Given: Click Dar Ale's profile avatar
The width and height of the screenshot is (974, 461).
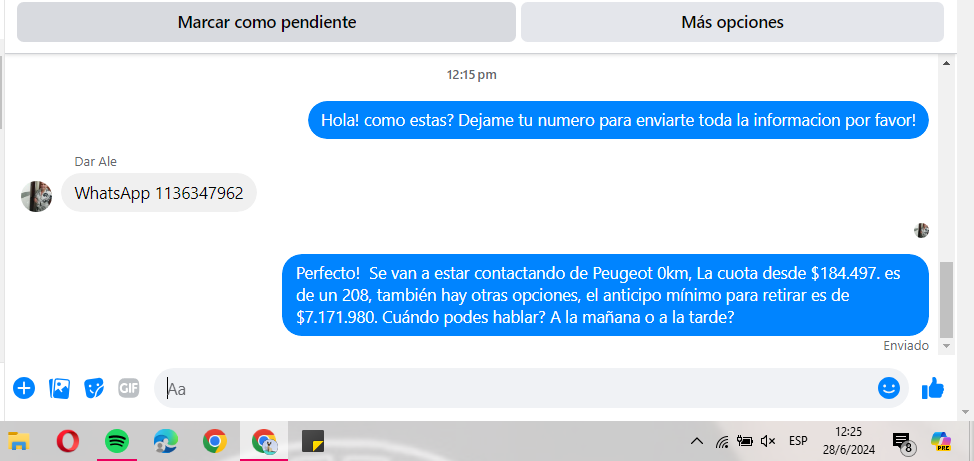Looking at the screenshot, I should coord(36,196).
